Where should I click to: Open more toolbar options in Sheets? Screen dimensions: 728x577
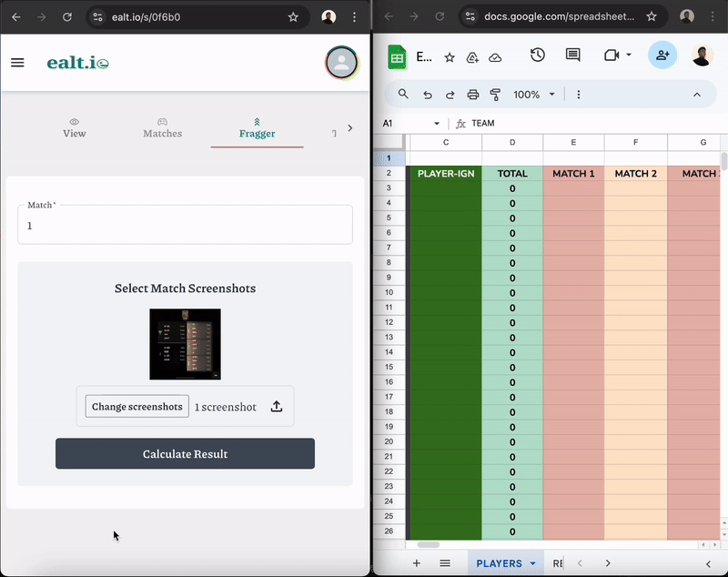(579, 95)
